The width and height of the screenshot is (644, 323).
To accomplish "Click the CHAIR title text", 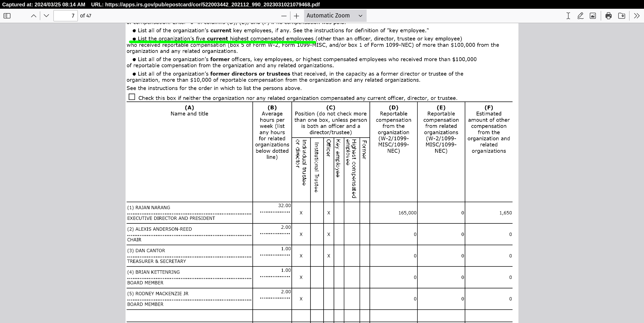I will pyautogui.click(x=134, y=240).
